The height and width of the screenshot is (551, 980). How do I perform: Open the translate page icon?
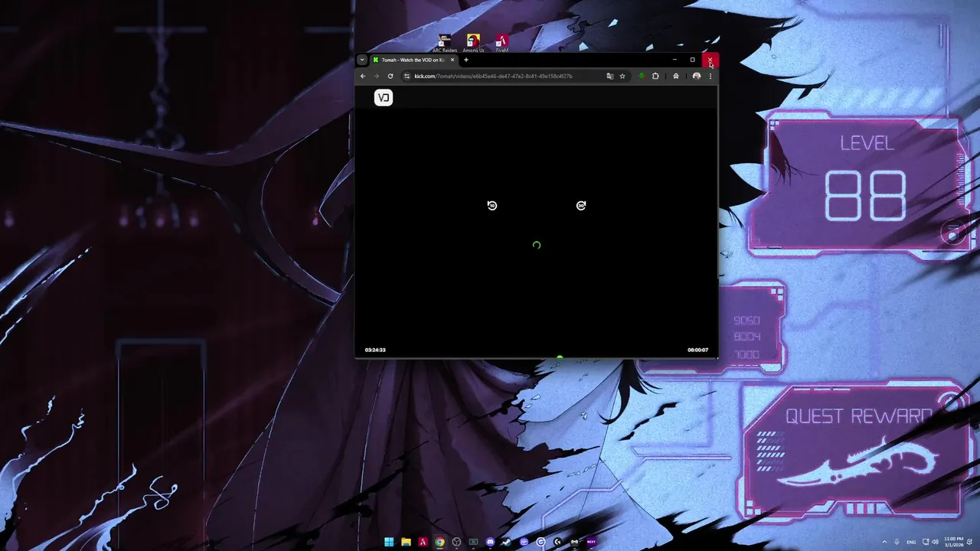click(610, 76)
